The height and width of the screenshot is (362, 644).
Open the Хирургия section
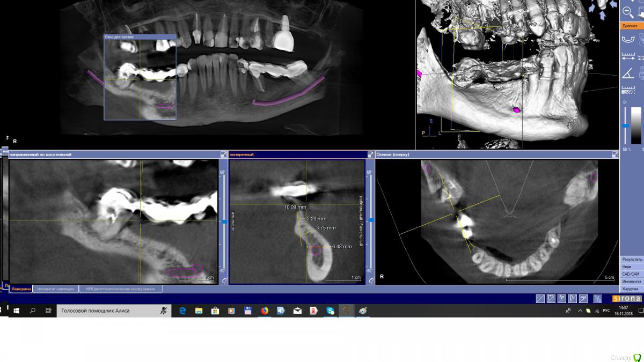click(x=631, y=289)
